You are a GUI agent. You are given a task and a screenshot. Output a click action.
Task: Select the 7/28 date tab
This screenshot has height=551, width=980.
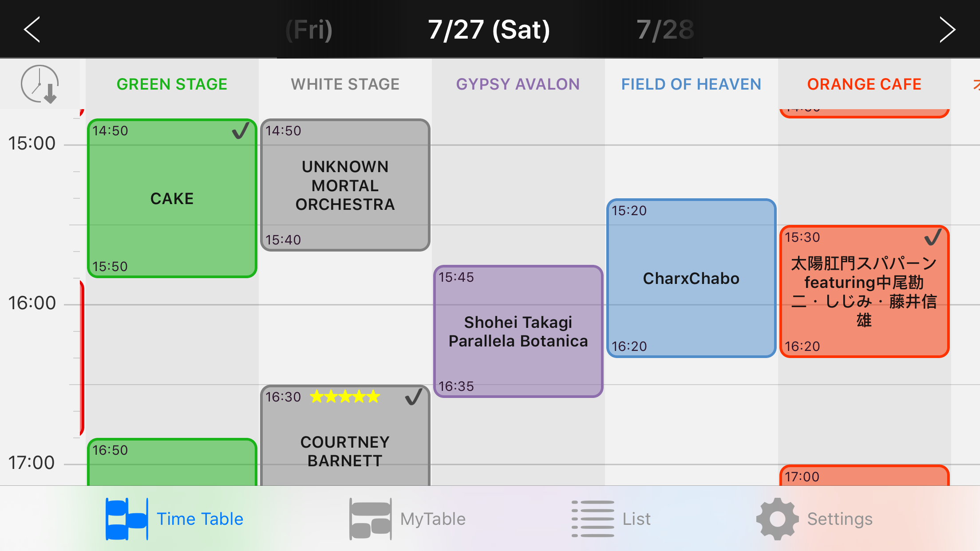click(x=665, y=30)
